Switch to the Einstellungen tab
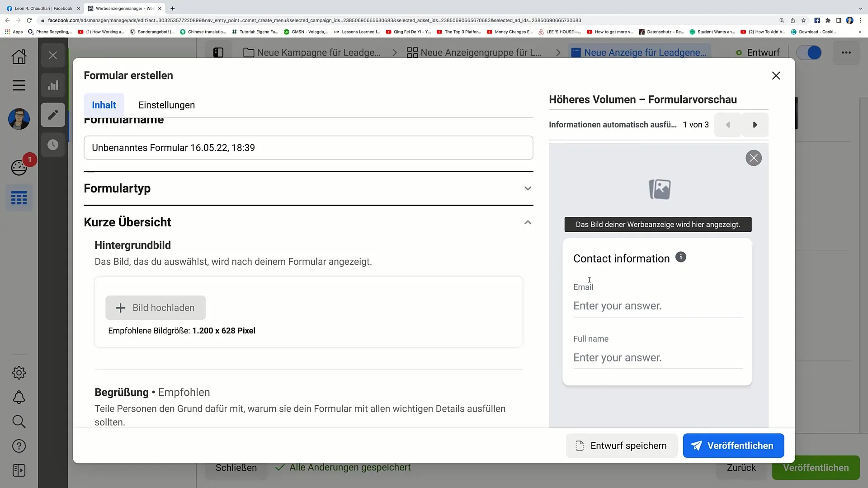868x488 pixels. [x=166, y=105]
